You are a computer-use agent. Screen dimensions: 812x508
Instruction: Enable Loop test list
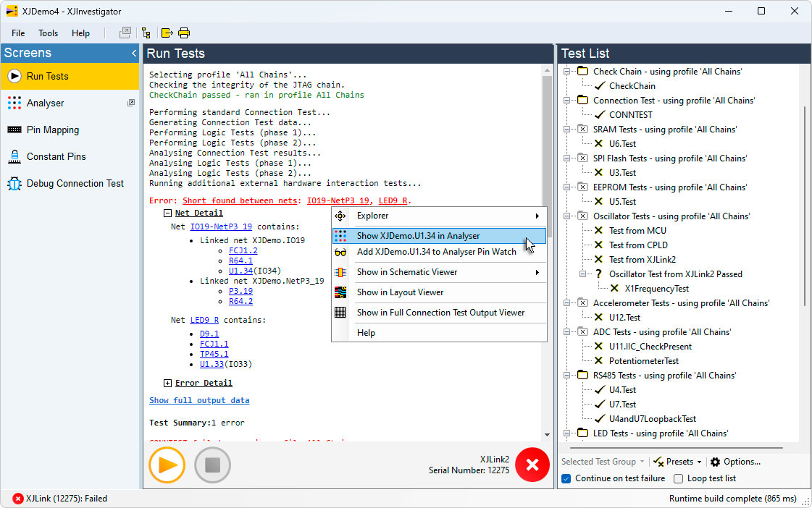click(x=679, y=478)
